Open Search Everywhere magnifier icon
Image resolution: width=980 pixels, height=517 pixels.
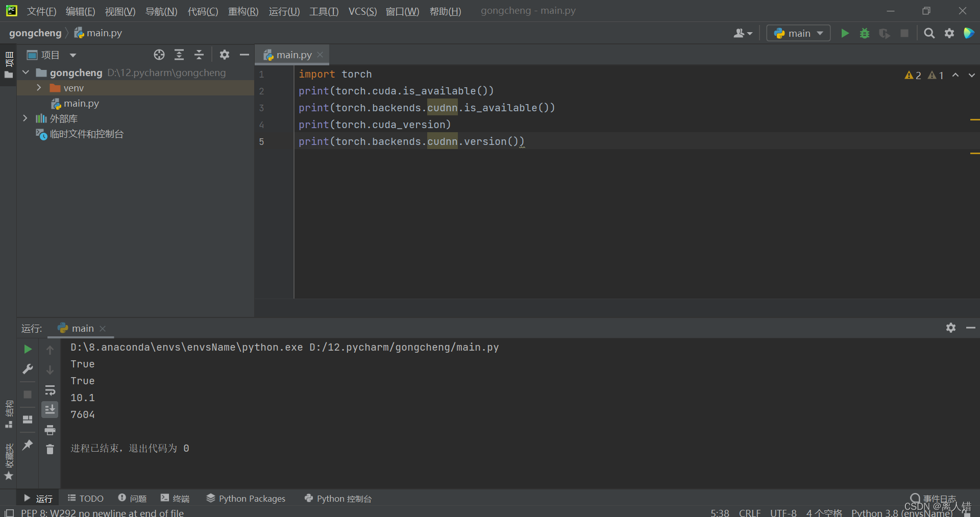coord(929,33)
